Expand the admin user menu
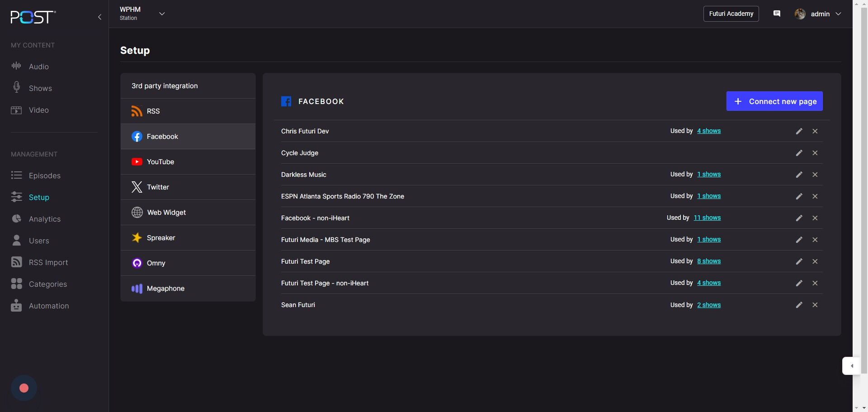Screen dimensions: 868x412 (838, 14)
